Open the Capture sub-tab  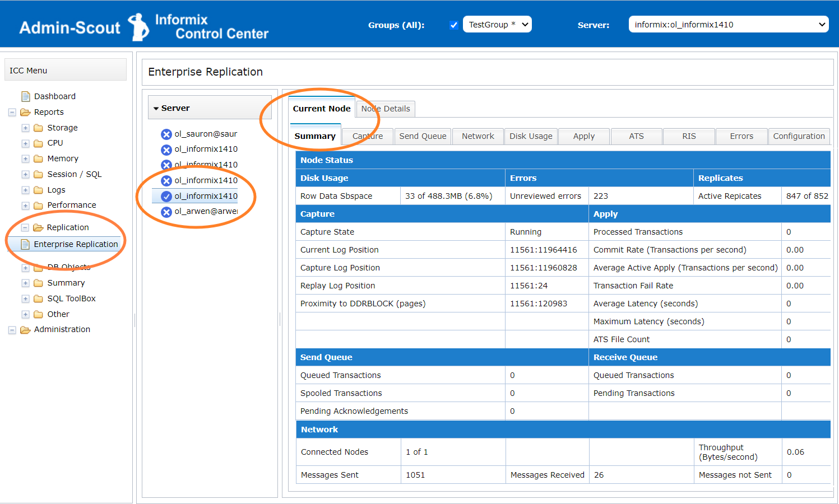(368, 136)
